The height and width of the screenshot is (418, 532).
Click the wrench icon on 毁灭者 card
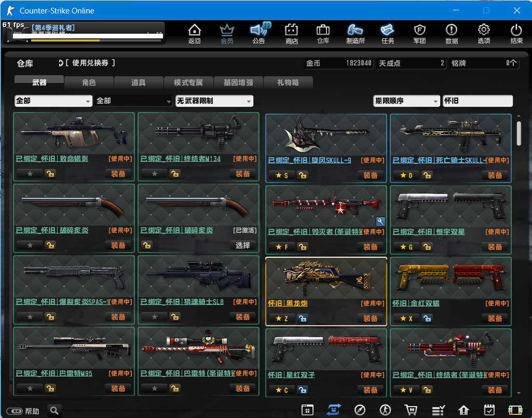[380, 222]
